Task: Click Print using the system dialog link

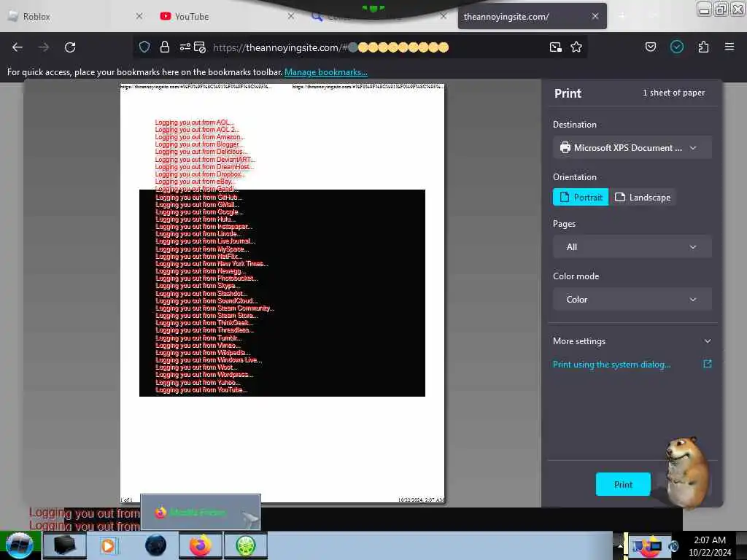Action: (612, 365)
